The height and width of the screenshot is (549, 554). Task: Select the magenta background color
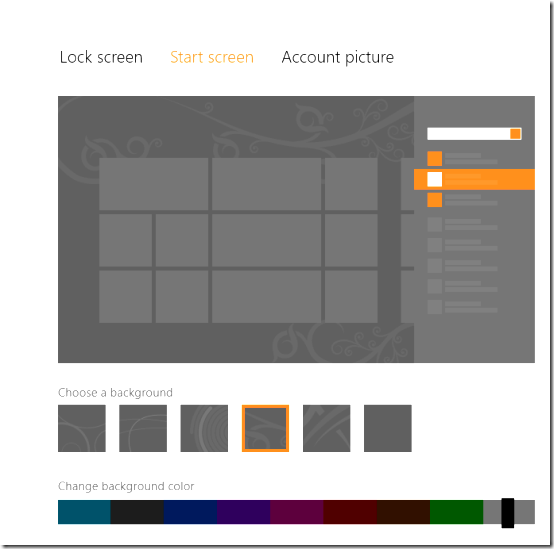[297, 512]
